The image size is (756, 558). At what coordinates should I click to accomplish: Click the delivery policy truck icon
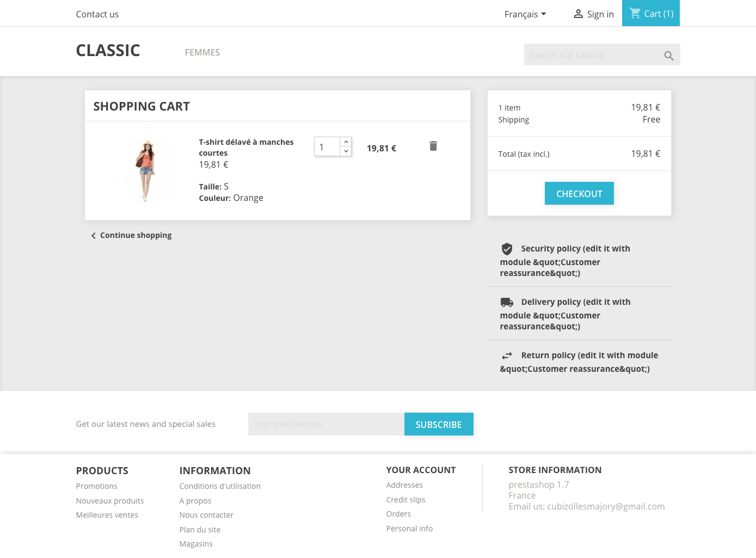pyautogui.click(x=507, y=302)
